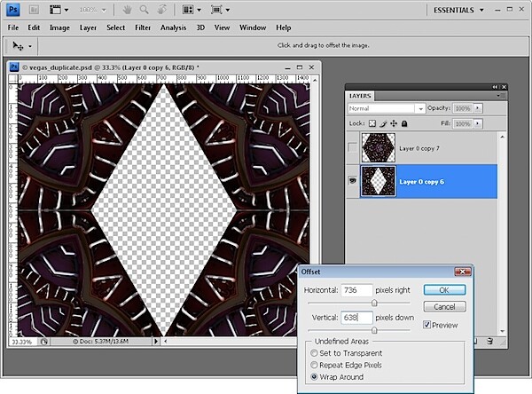Open the Fill slider arrow
The image size is (532, 394).
tap(478, 123)
